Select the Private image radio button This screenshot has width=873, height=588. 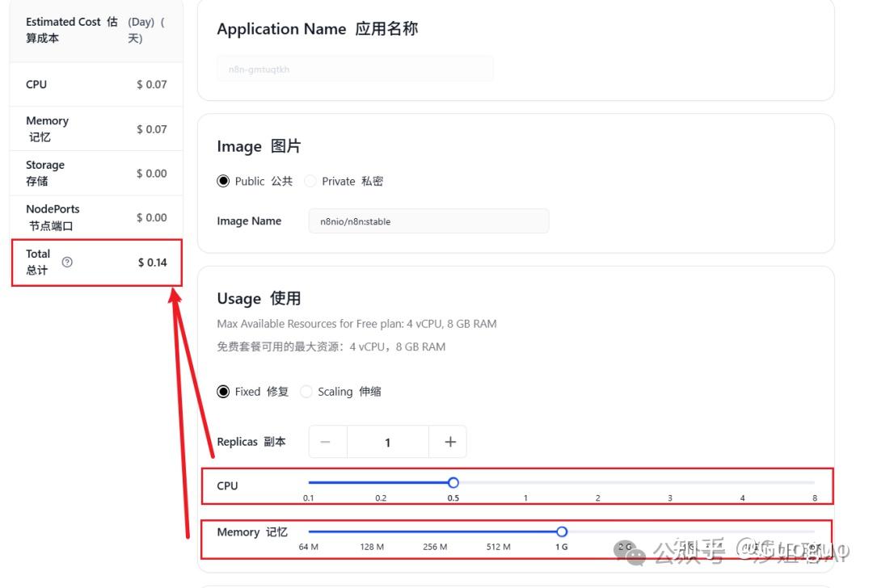(310, 181)
